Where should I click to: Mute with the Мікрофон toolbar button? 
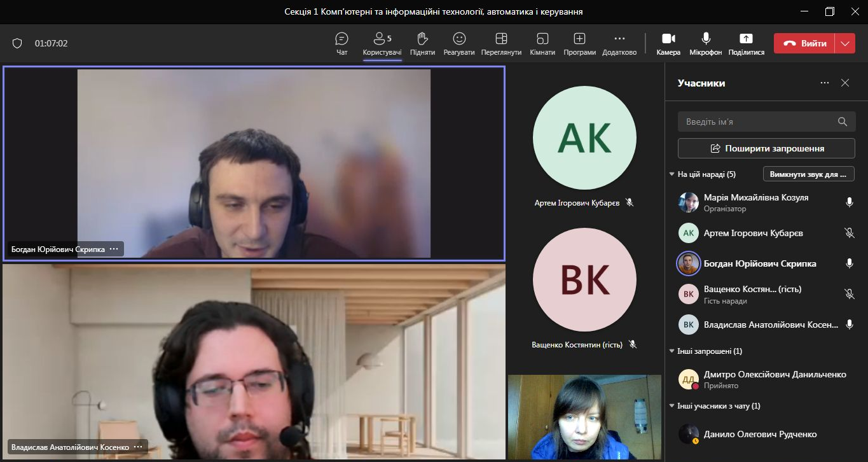706,43
